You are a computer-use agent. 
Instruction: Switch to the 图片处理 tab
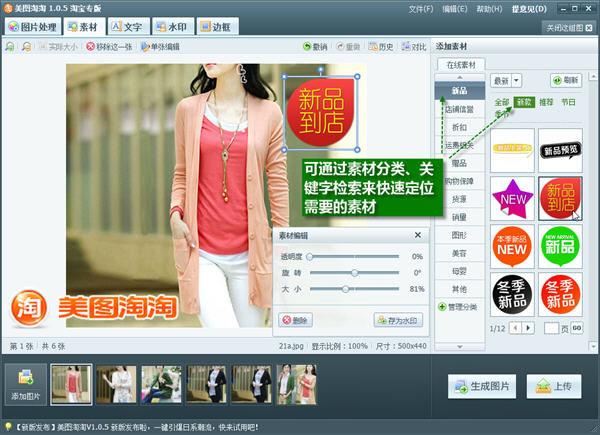click(33, 26)
